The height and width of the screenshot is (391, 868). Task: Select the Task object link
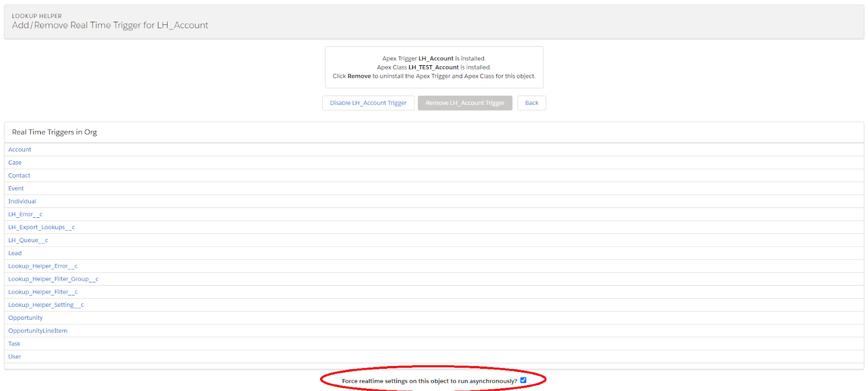14,344
